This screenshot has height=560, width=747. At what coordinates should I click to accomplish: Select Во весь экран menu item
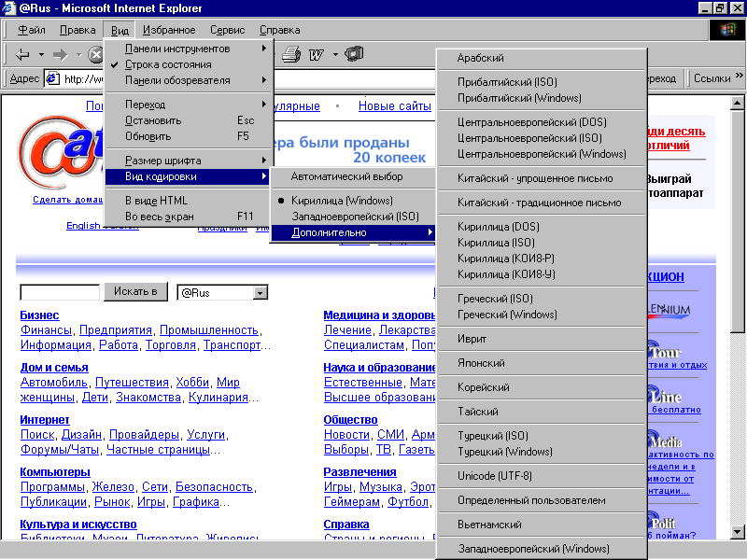[189, 217]
